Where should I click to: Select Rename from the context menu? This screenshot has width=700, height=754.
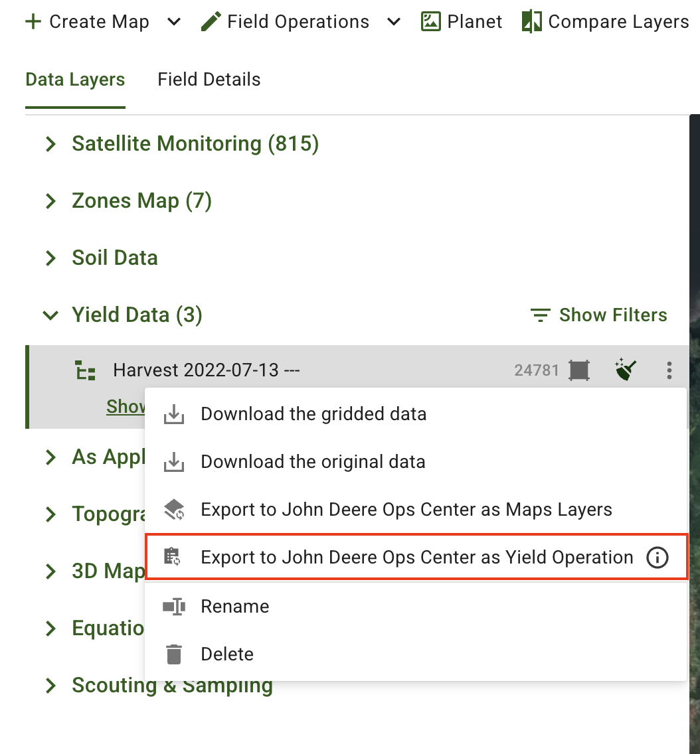click(234, 607)
